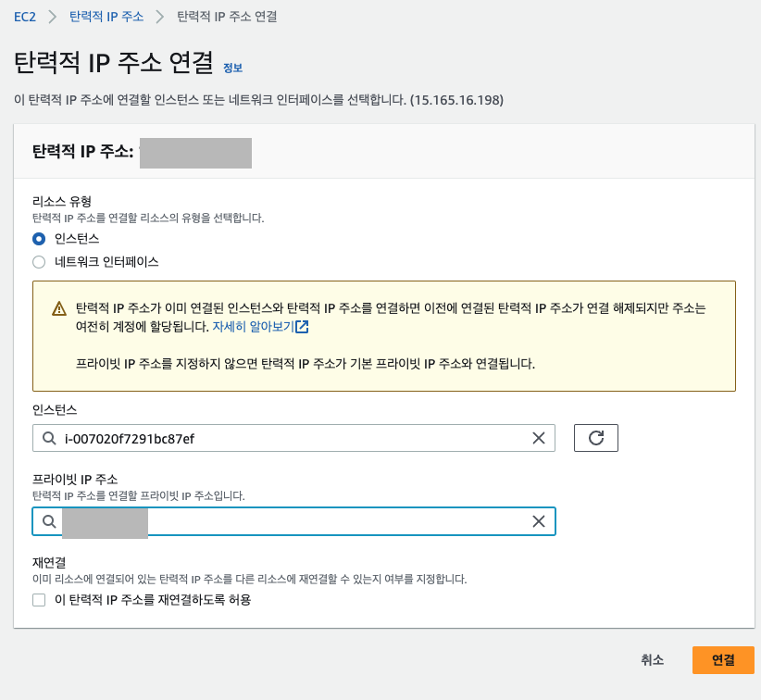Click the external link icon after 자세히 알아보기
The height and width of the screenshot is (700, 761).
302,327
